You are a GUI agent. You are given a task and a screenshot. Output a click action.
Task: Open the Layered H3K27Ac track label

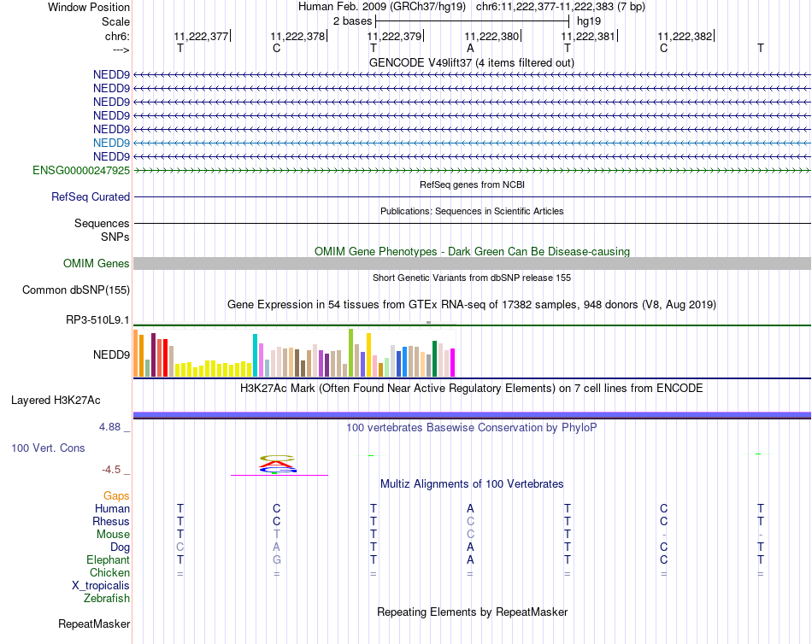[x=56, y=401]
